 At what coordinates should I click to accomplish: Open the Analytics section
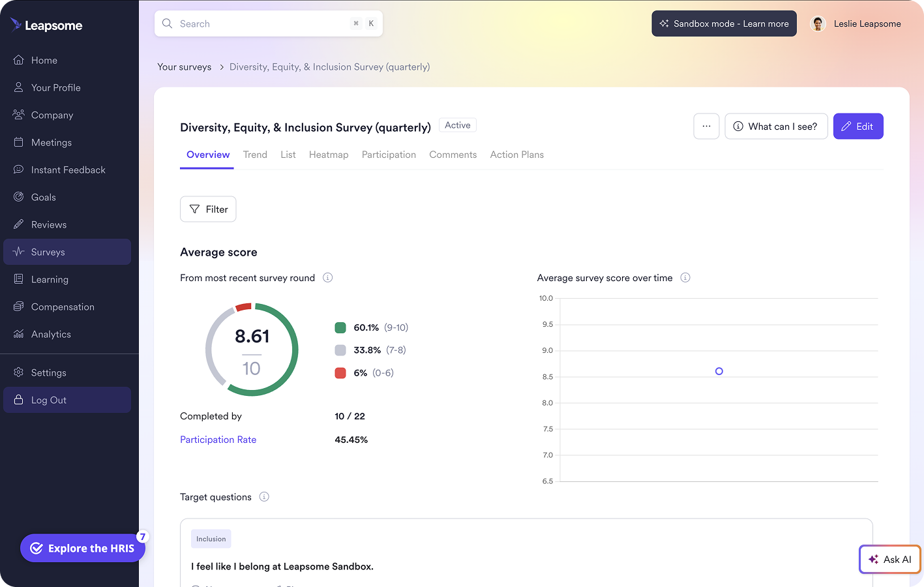(x=51, y=334)
